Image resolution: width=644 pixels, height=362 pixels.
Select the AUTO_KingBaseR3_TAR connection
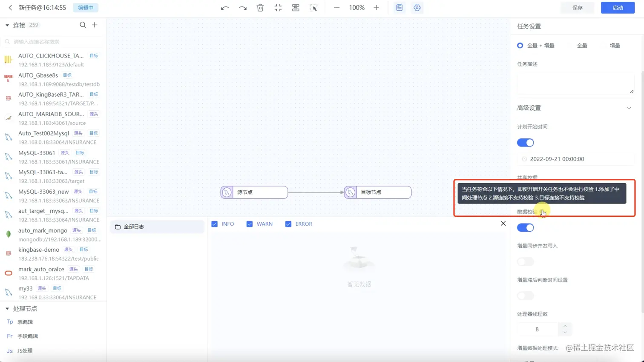pos(53,99)
